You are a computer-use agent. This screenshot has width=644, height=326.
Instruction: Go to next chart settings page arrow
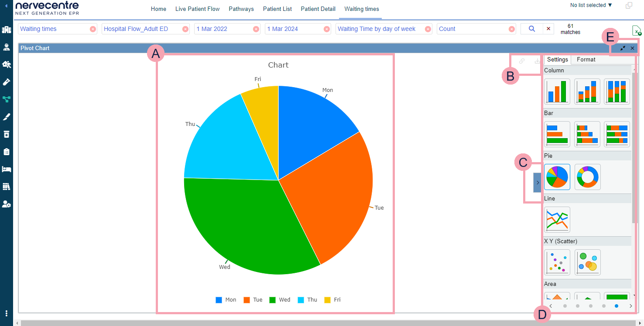point(630,306)
